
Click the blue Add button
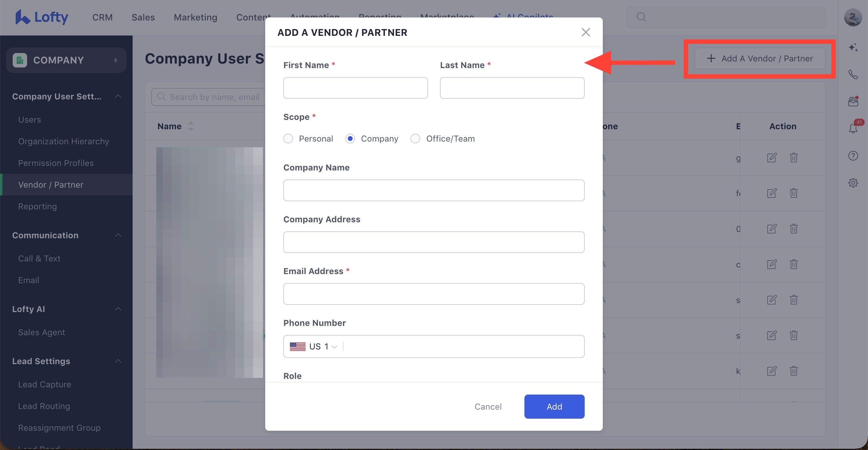coord(554,407)
